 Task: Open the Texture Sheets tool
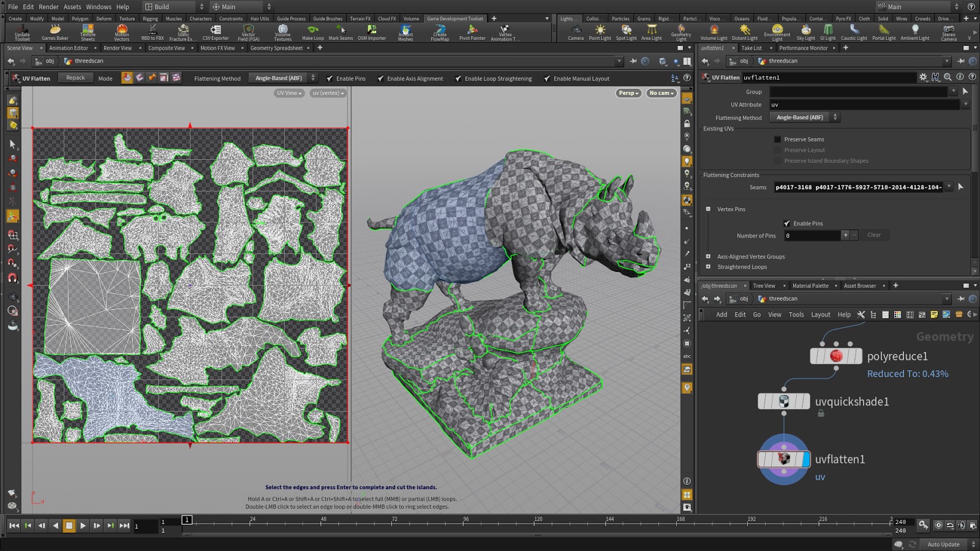coord(88,32)
